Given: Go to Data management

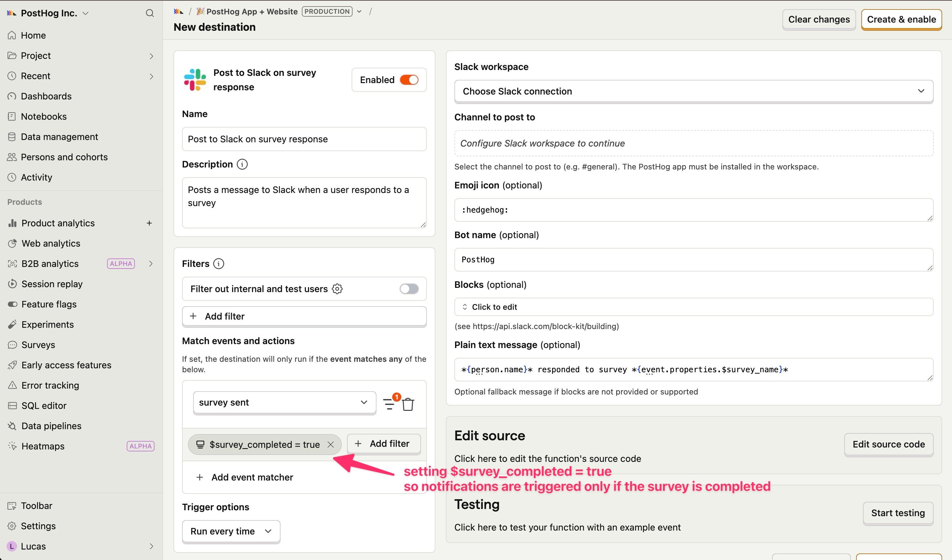Looking at the screenshot, I should tap(59, 137).
